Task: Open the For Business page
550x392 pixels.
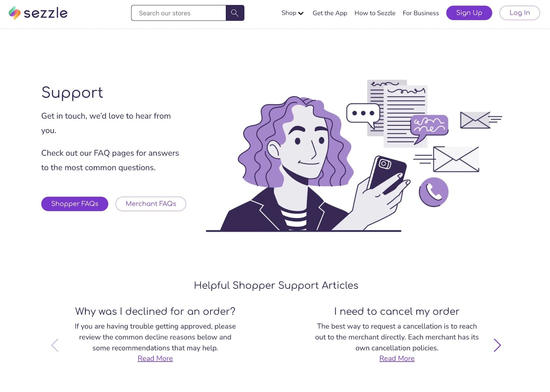Action: pos(421,13)
